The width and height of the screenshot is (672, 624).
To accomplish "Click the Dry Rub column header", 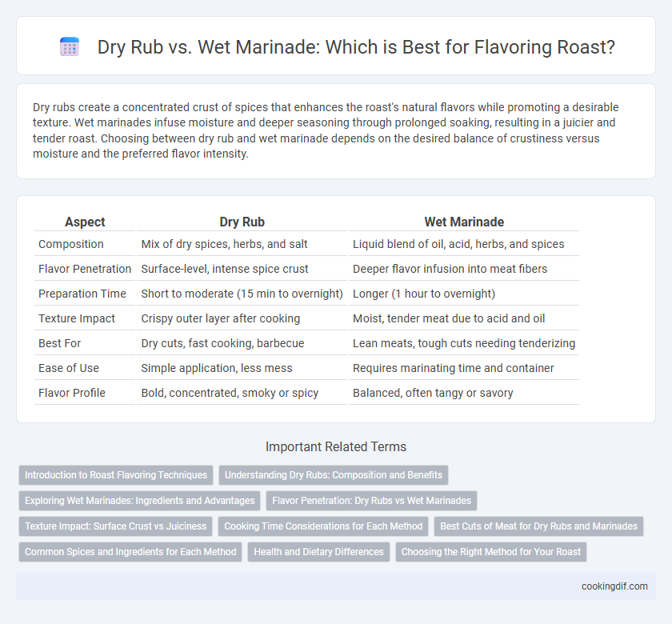I will tap(242, 222).
